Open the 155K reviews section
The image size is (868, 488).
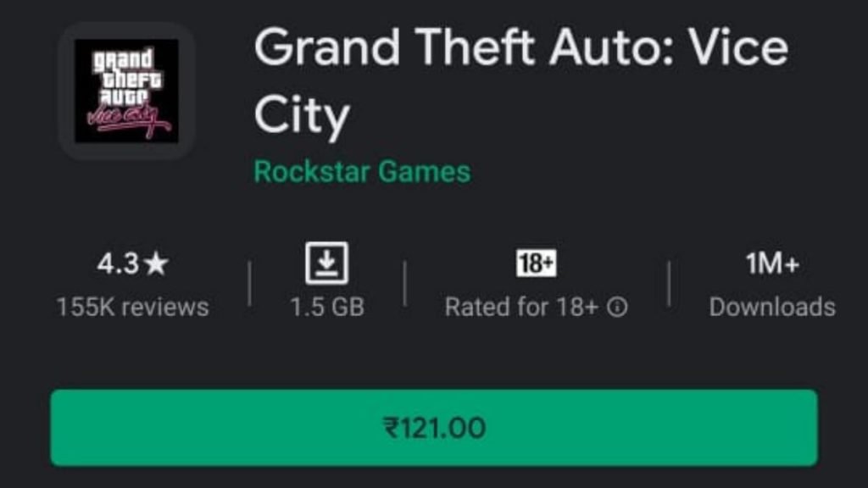click(x=133, y=307)
